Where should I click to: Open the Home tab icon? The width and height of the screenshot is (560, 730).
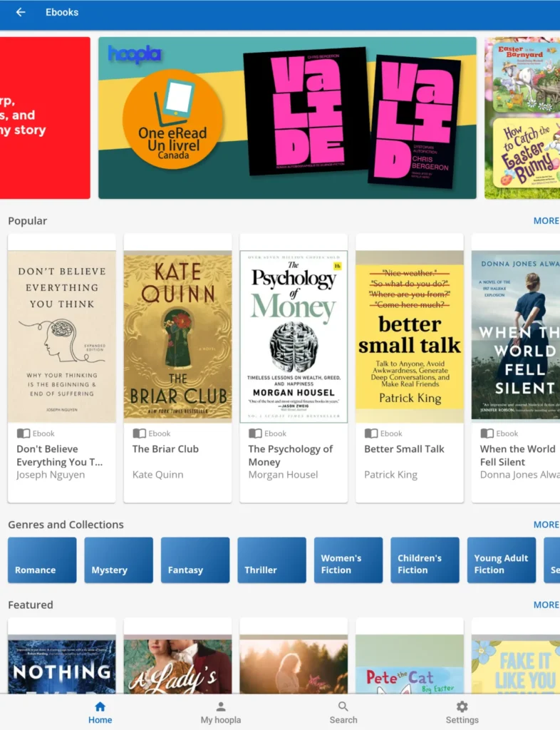click(100, 706)
